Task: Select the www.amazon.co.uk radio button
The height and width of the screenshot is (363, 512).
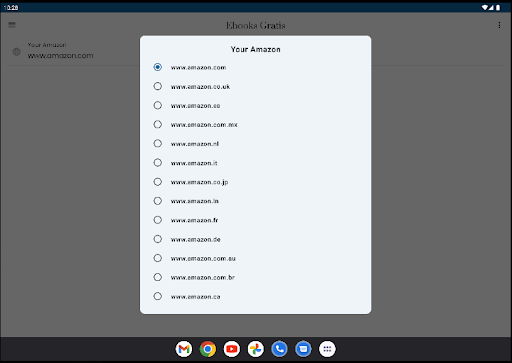Action: click(157, 86)
